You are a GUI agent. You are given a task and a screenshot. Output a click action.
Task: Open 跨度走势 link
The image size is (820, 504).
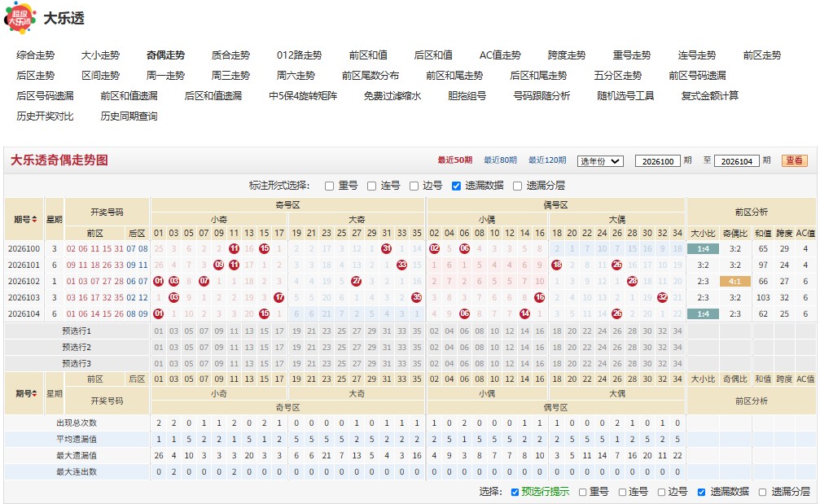click(x=567, y=55)
